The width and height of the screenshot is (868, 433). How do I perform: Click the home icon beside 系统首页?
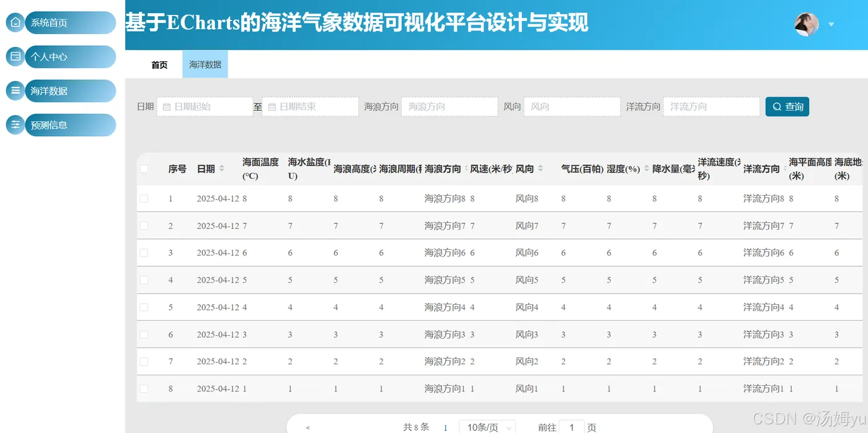pyautogui.click(x=15, y=22)
